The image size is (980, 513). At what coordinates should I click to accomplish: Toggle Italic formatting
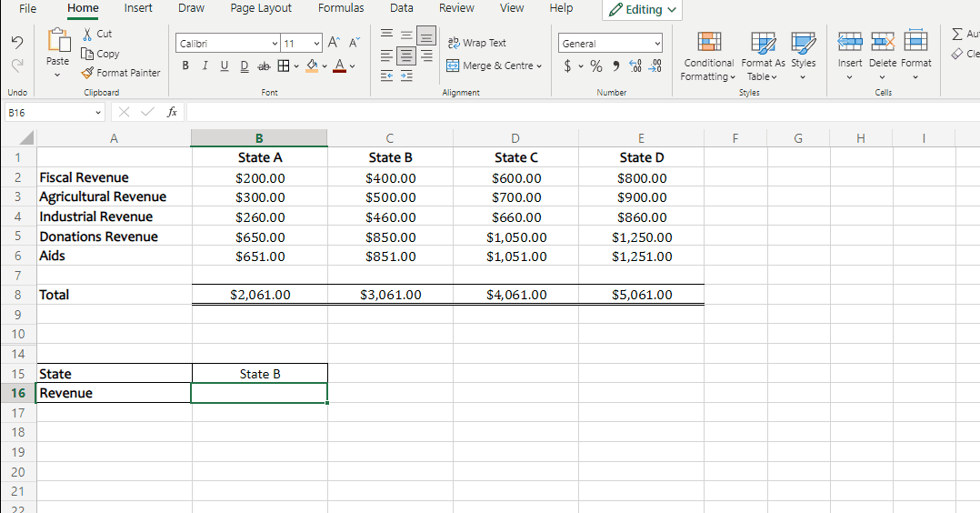[205, 65]
